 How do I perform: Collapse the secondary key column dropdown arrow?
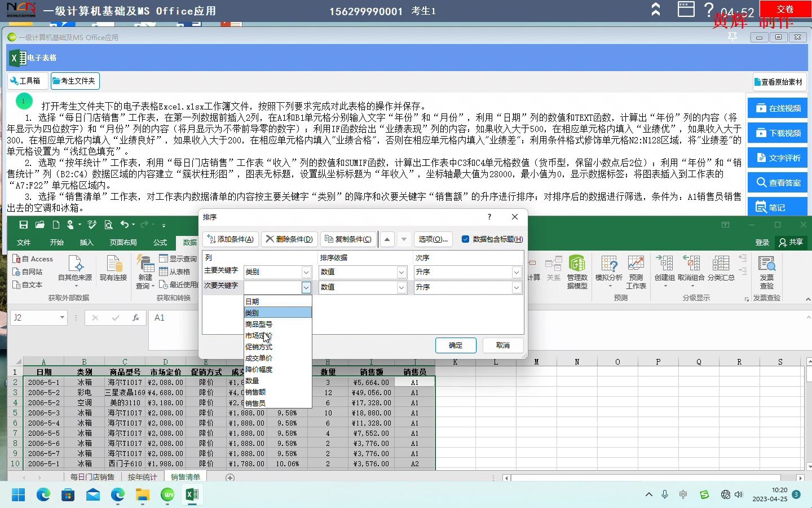[x=306, y=287]
